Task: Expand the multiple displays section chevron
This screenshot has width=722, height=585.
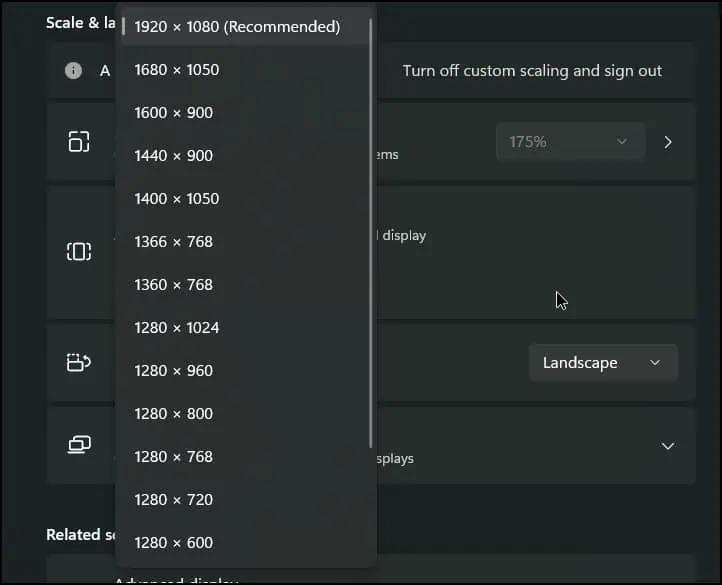Action: point(668,446)
